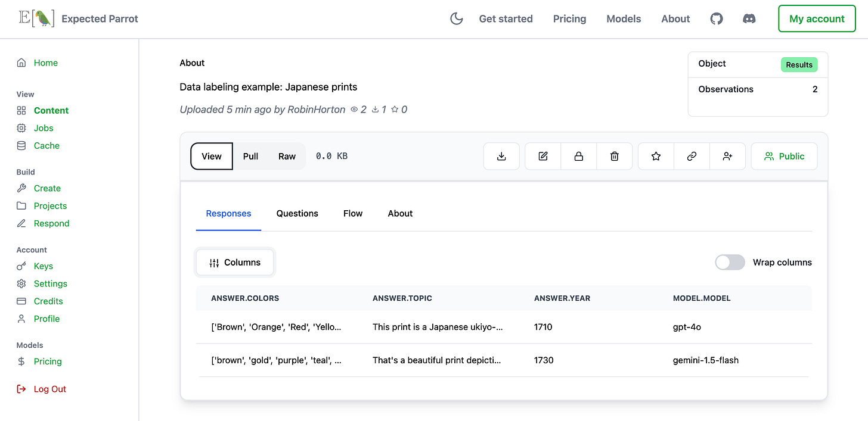Open the Cache sidebar link
The height and width of the screenshot is (421, 868).
click(46, 145)
